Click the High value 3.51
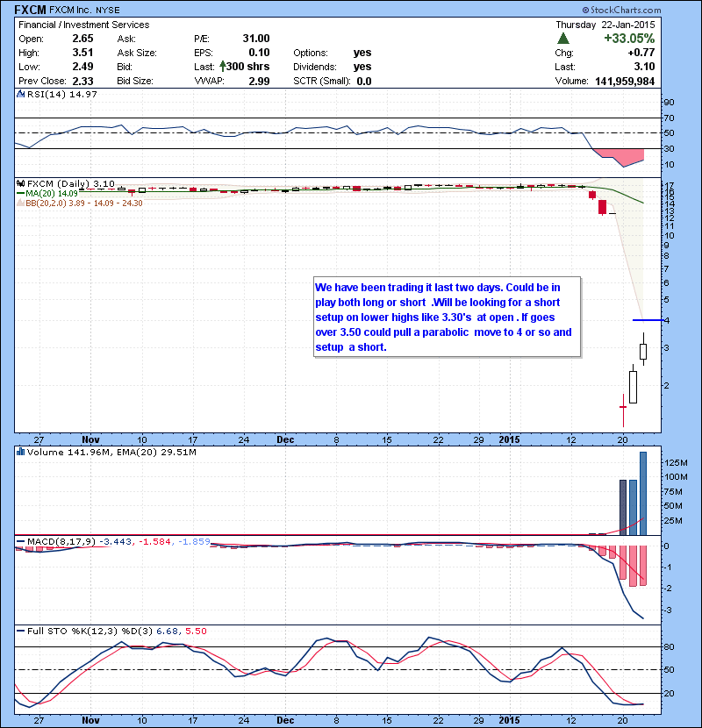Image resolution: width=702 pixels, height=728 pixels. 82,53
